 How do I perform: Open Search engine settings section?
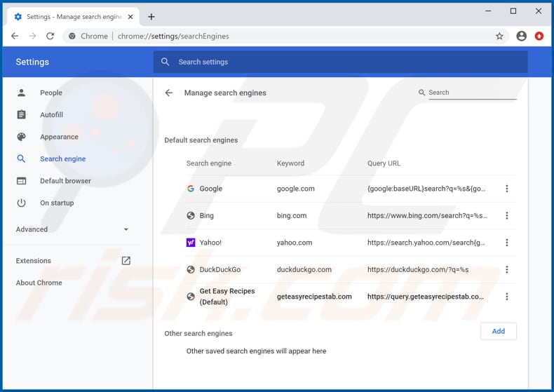pos(63,159)
